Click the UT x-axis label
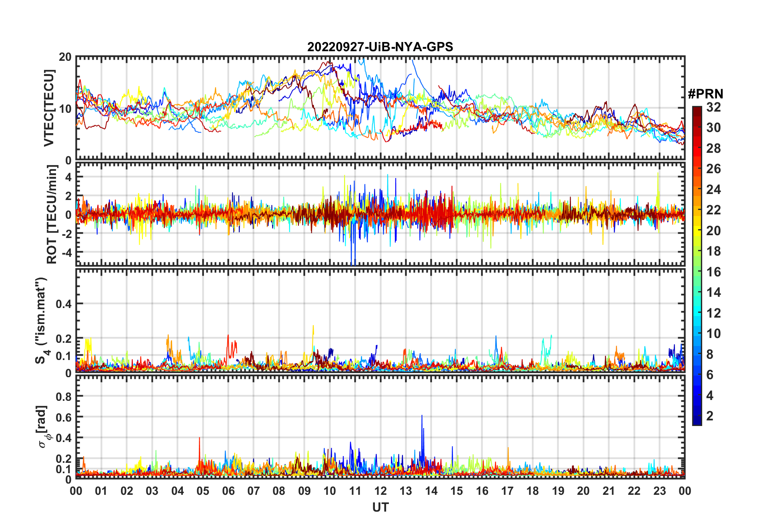The width and height of the screenshot is (761, 532). tap(380, 507)
